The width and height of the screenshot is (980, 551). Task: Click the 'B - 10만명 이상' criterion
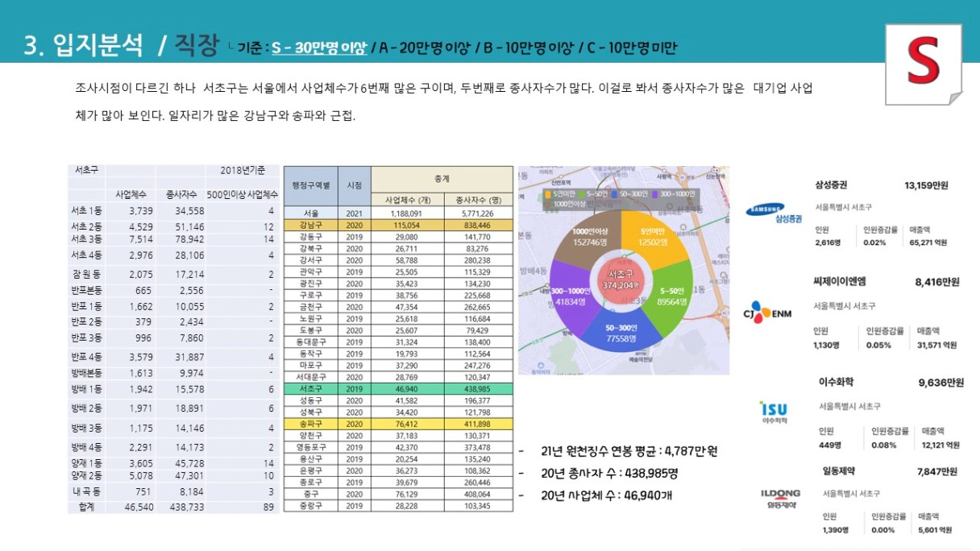pyautogui.click(x=528, y=48)
